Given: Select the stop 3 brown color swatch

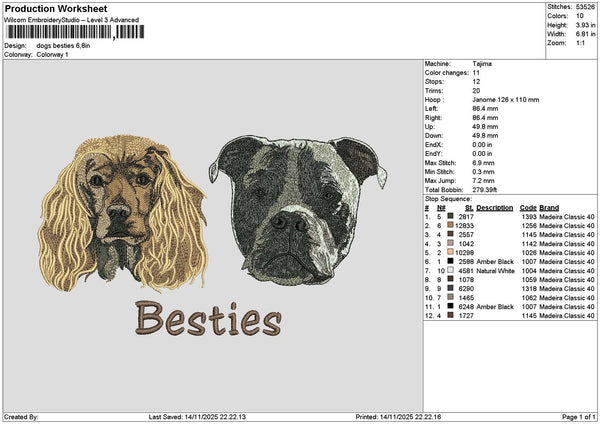Looking at the screenshot, I should pyautogui.click(x=451, y=234).
